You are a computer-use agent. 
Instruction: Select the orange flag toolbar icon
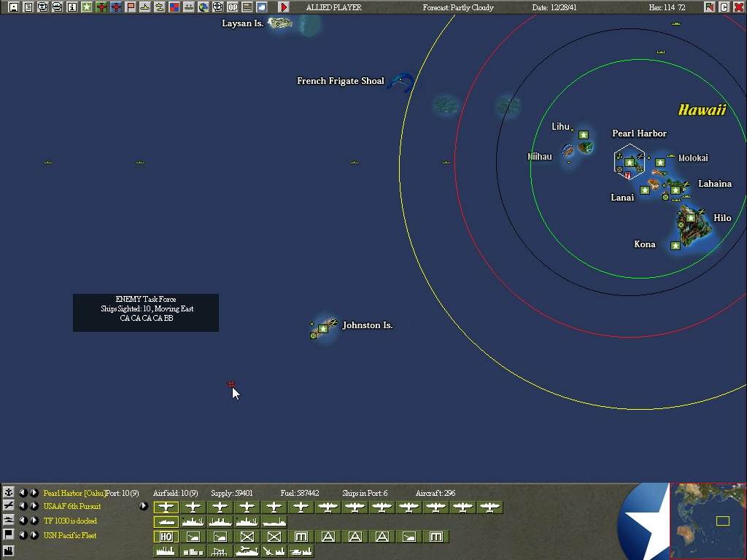coord(131,7)
